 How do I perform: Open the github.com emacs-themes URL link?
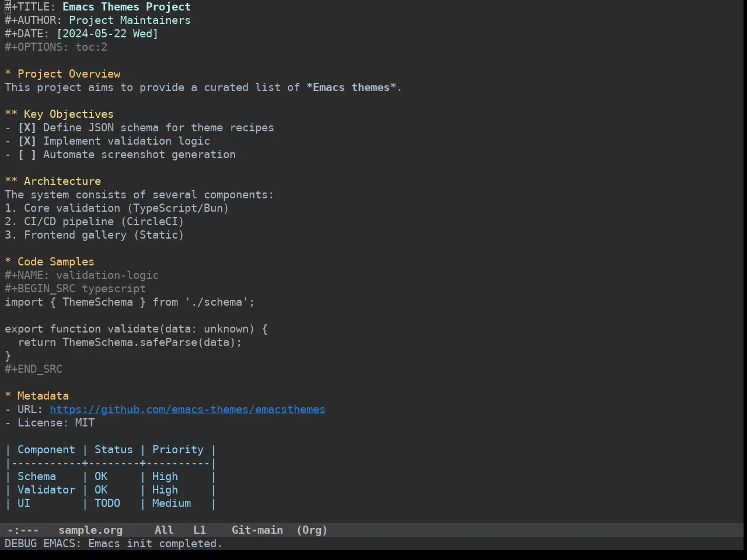point(187,409)
